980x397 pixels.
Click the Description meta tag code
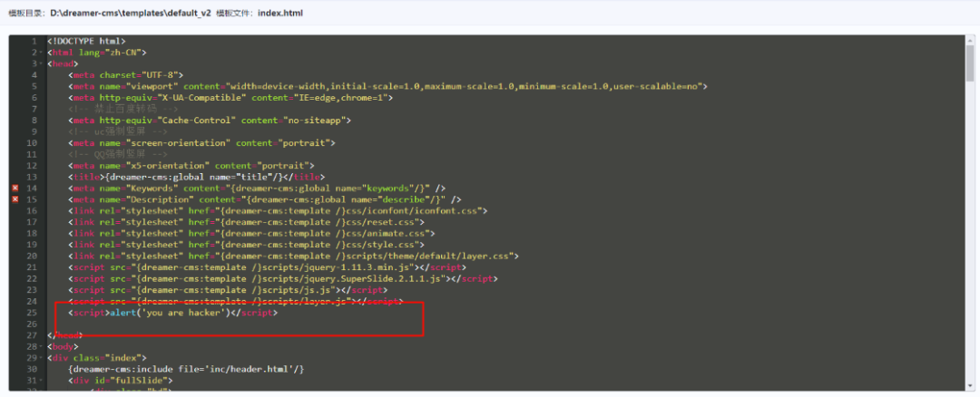pyautogui.click(x=264, y=199)
